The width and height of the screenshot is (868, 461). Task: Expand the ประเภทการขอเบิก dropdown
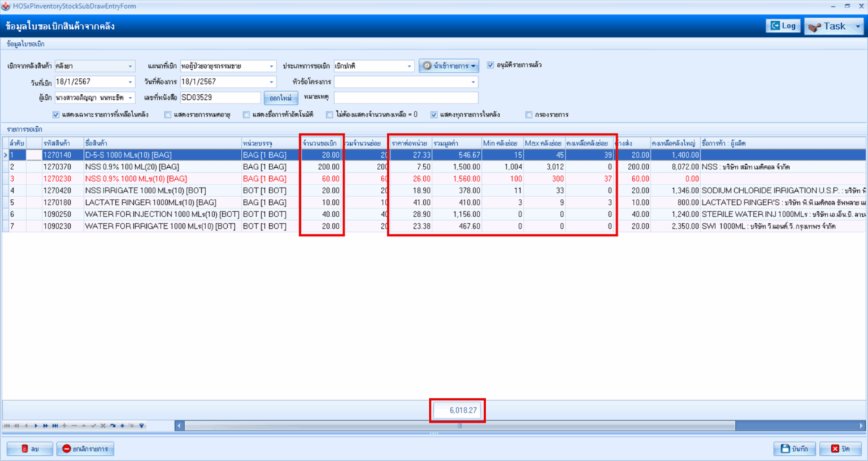[409, 66]
